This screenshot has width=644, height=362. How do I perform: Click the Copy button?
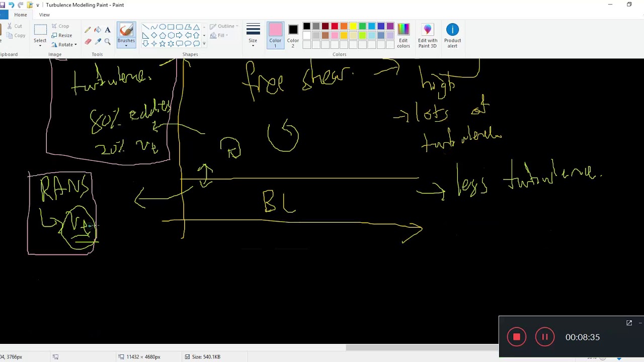click(x=16, y=35)
